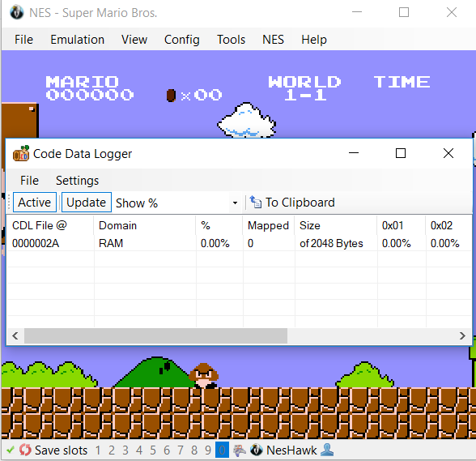This screenshot has height=461, width=476.
Task: Click the NesHawk core icon
Action: click(256, 450)
